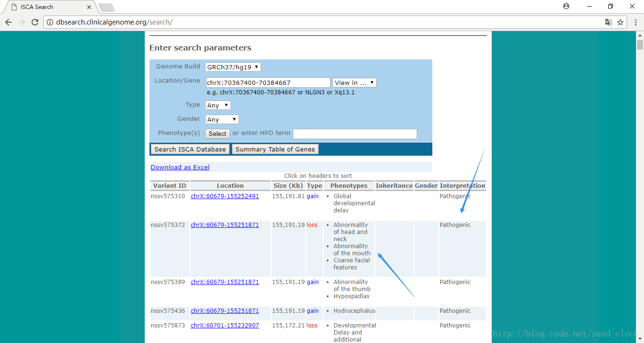Sort table by Variant ID header

pos(170,186)
